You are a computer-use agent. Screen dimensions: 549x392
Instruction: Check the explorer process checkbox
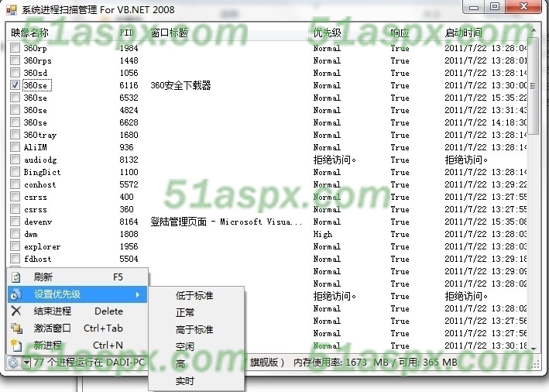pos(15,246)
